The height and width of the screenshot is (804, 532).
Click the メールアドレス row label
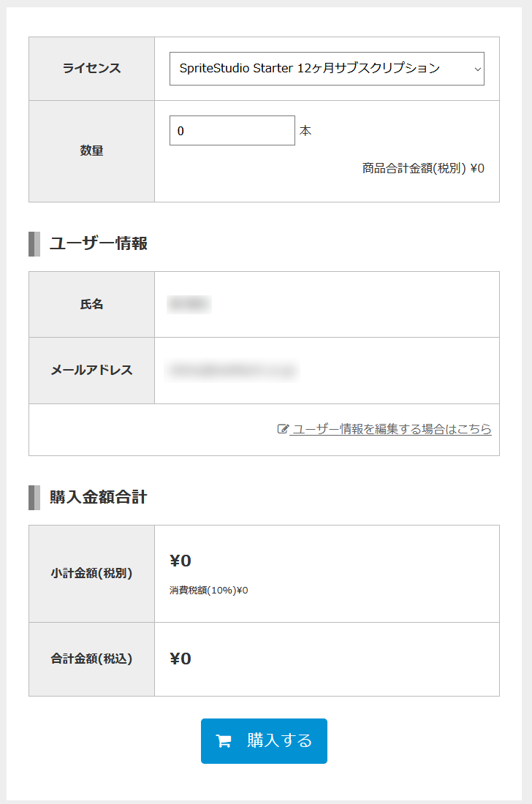(x=92, y=371)
